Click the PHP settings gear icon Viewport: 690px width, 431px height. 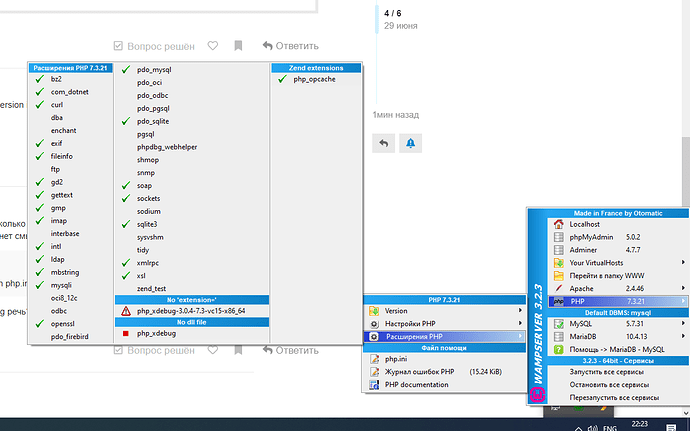coord(374,324)
